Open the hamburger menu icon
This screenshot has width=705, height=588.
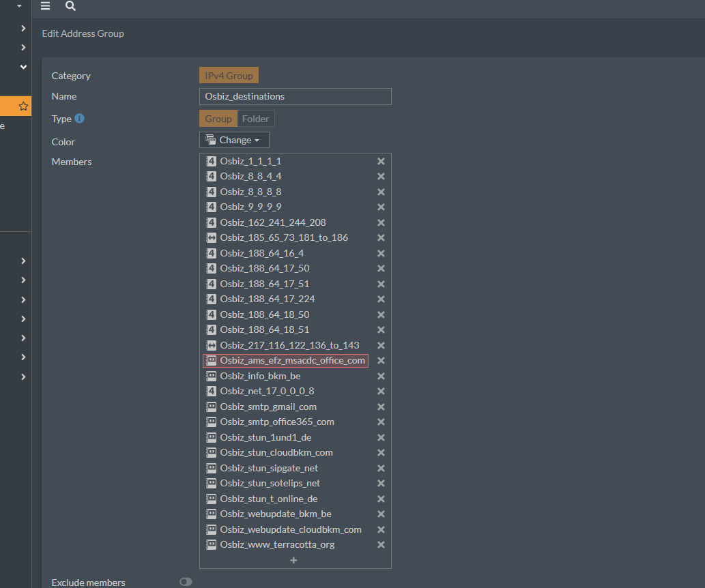[46, 6]
